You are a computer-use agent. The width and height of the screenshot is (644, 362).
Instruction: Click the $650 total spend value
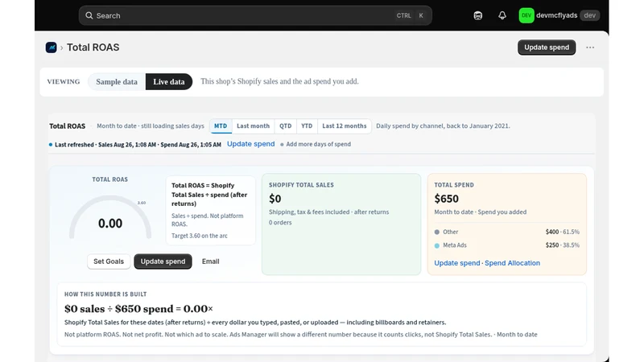pos(447,199)
